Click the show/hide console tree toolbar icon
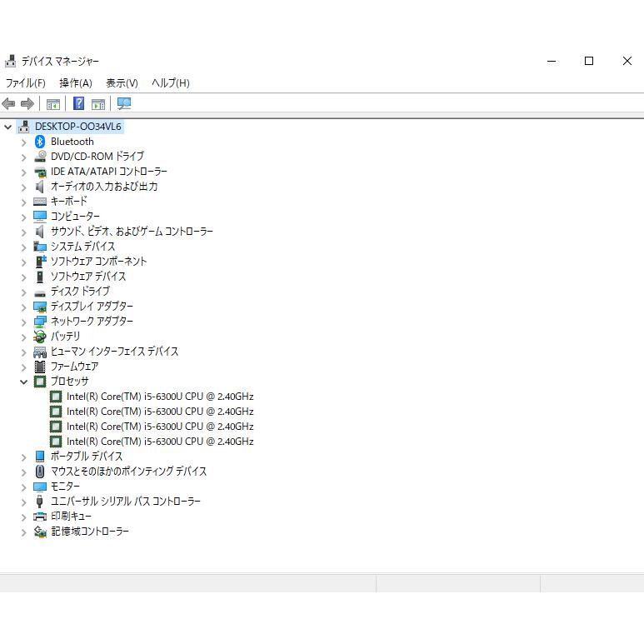This screenshot has height=644, width=644. (53, 104)
